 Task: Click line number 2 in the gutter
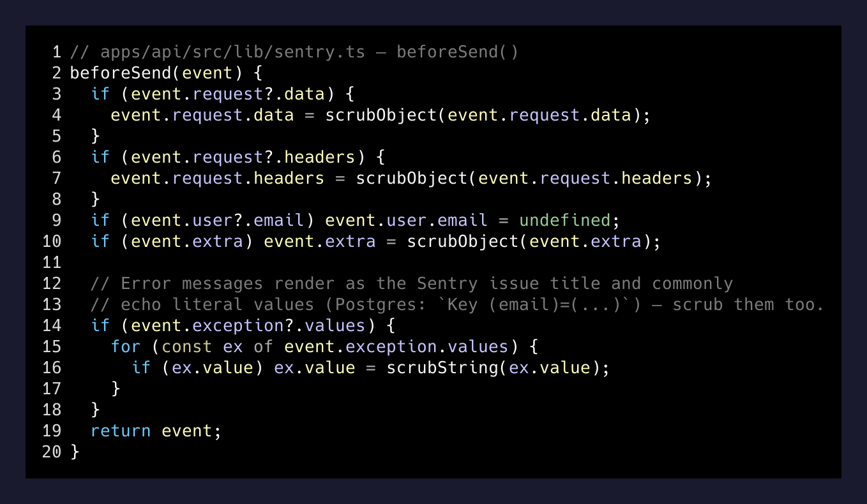[x=57, y=73]
